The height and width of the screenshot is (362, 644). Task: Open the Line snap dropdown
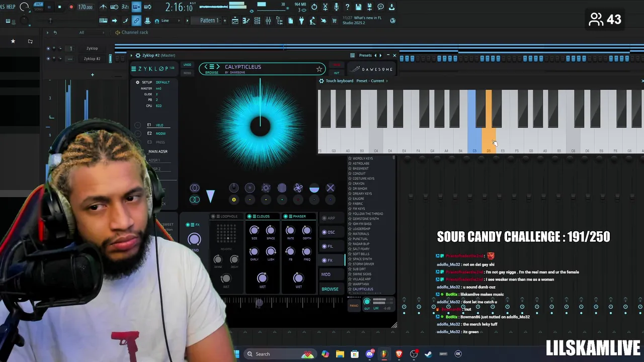point(172,21)
